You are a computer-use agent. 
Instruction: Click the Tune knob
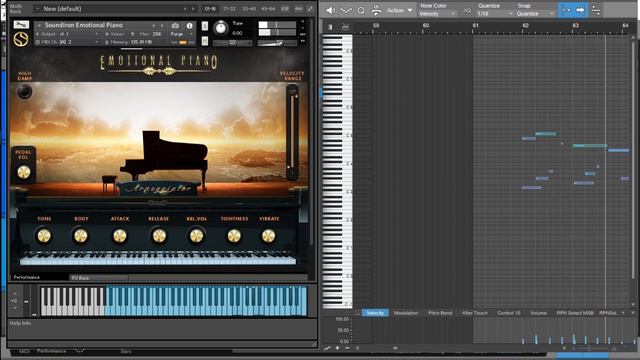(x=220, y=28)
